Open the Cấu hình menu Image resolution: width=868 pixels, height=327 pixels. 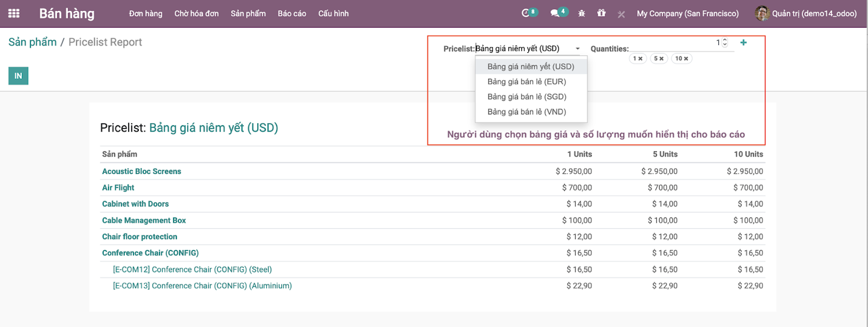click(x=333, y=13)
